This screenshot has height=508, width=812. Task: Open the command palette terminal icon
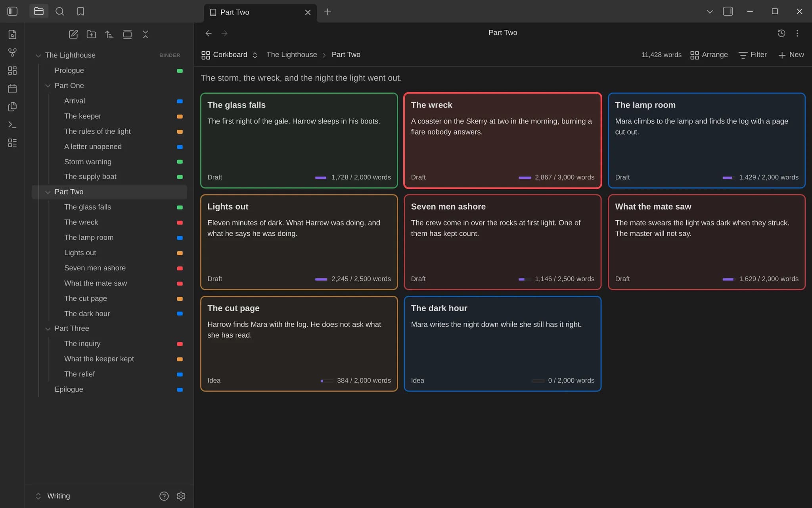12,125
